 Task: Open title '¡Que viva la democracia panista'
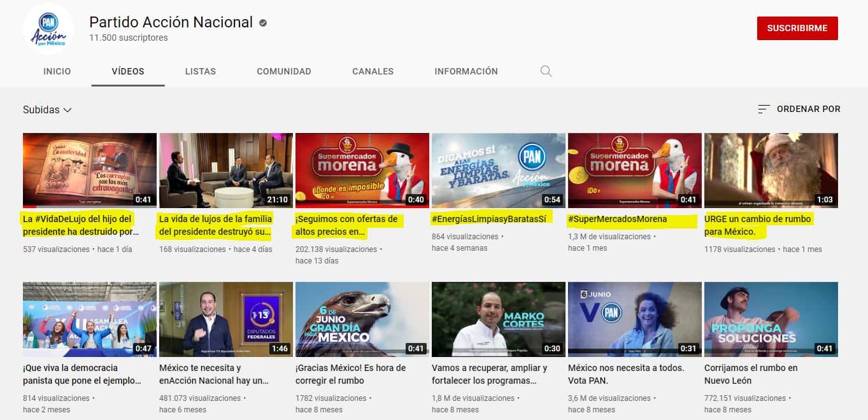click(x=82, y=374)
